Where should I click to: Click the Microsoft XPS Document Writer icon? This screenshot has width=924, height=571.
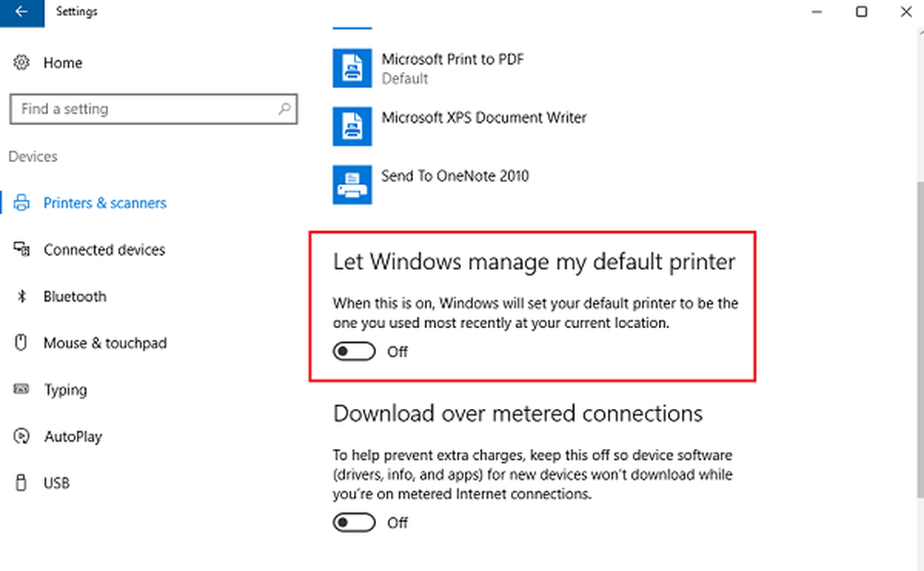coord(352,127)
